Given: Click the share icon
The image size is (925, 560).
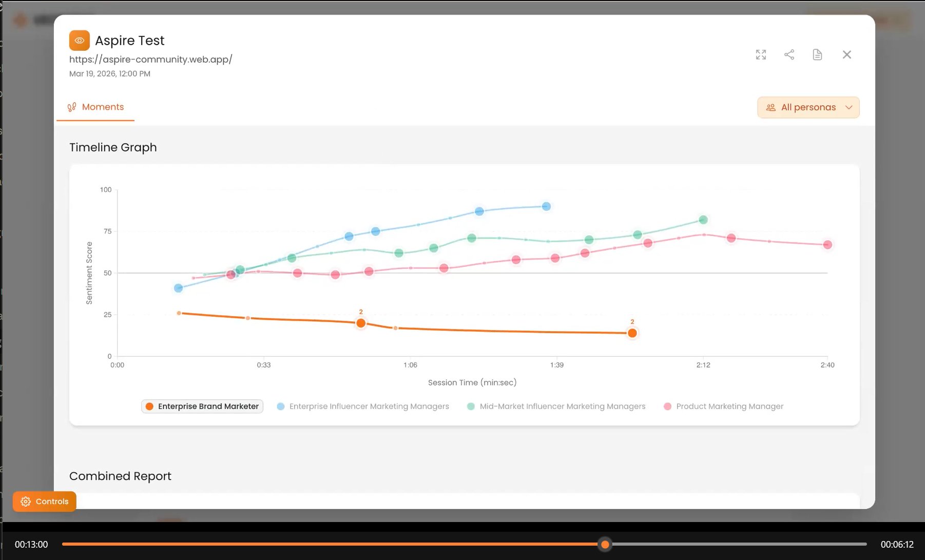Looking at the screenshot, I should tap(789, 54).
